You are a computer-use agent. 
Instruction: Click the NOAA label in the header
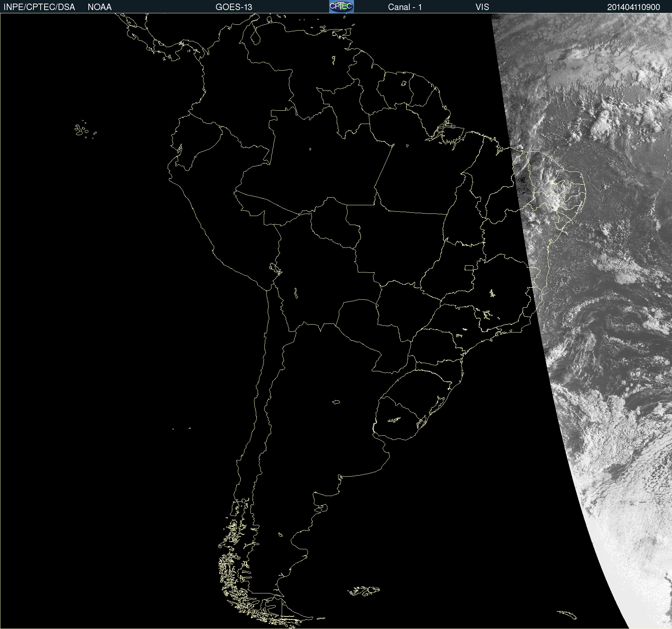click(100, 7)
